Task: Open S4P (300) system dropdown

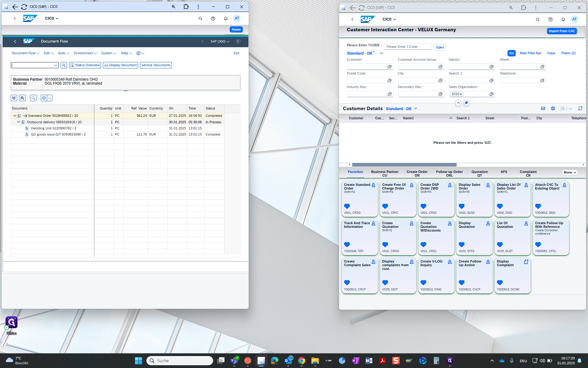Action: pyautogui.click(x=220, y=41)
